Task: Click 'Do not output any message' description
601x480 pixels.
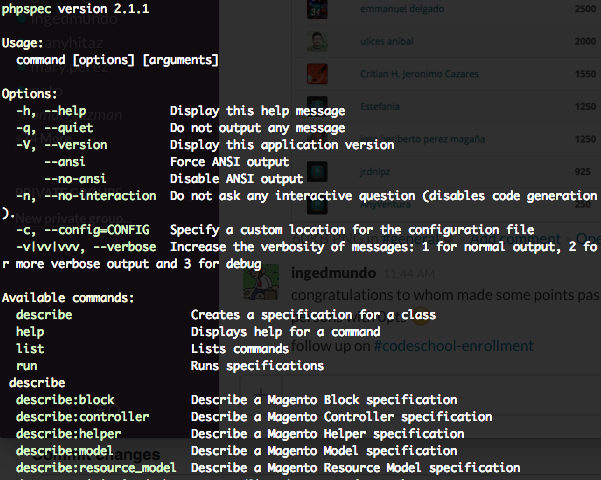Action: 258,128
